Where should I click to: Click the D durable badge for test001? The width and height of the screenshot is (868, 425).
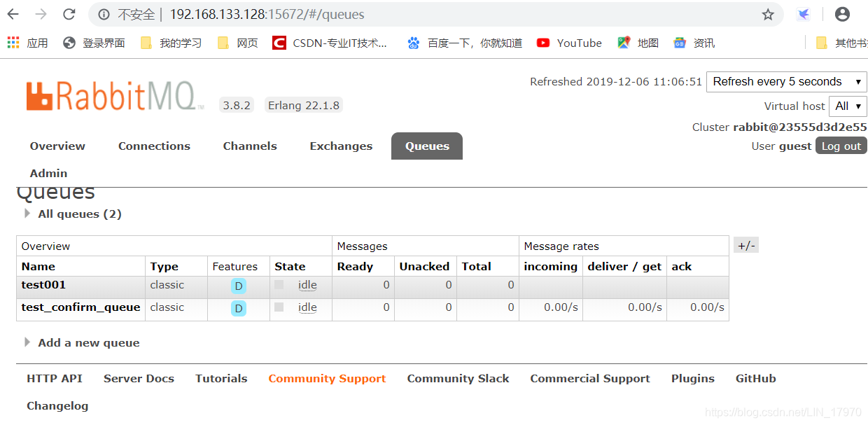pyautogui.click(x=239, y=286)
